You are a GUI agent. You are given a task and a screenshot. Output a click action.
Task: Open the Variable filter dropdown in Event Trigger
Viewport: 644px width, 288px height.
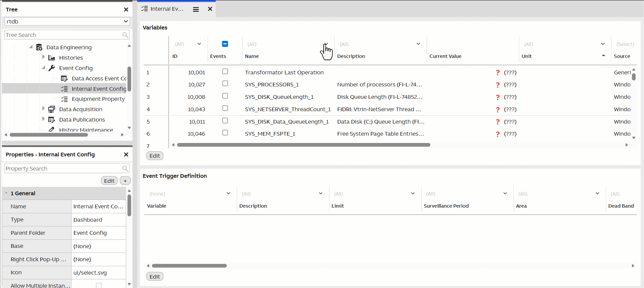pyautogui.click(x=228, y=194)
